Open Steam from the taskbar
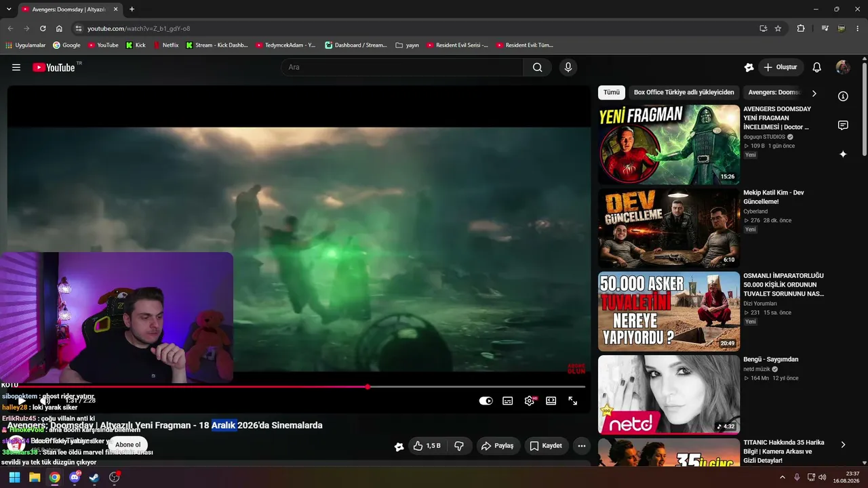 [94, 477]
